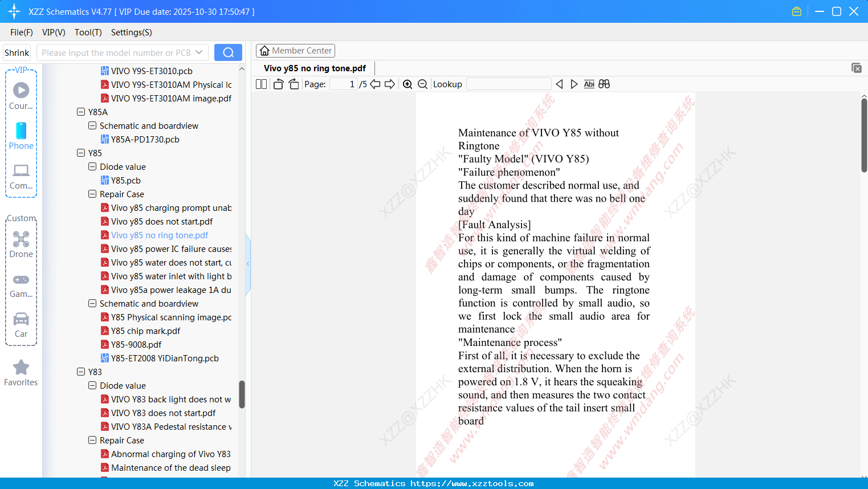This screenshot has width=868, height=489.
Task: Click the close-tab icon at the viewer's right
Action: pyautogui.click(x=856, y=68)
